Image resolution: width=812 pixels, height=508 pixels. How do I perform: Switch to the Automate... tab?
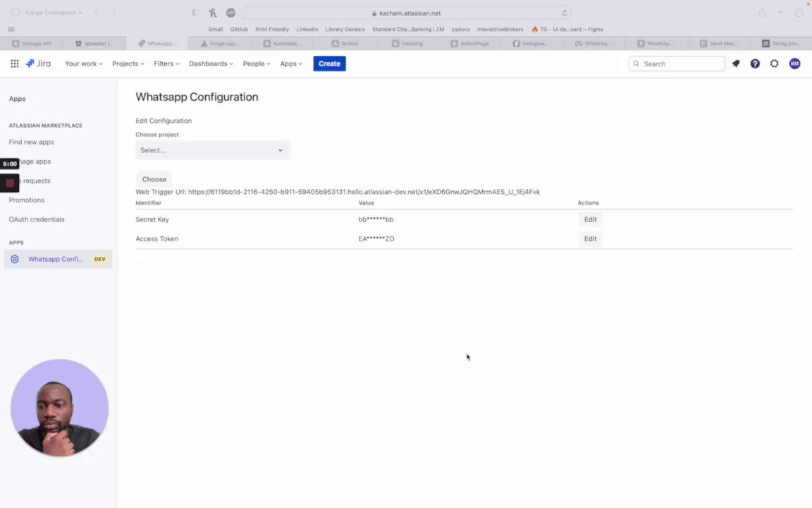click(282, 44)
